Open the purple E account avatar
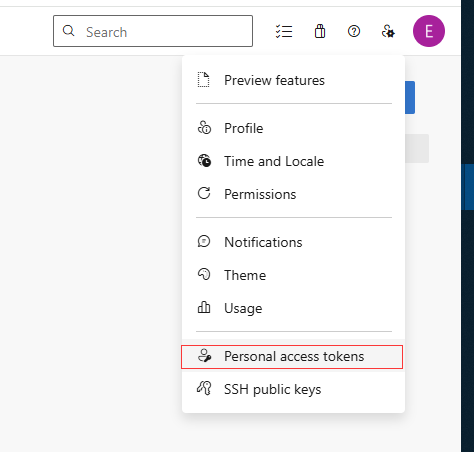The image size is (474, 452). 429,31
